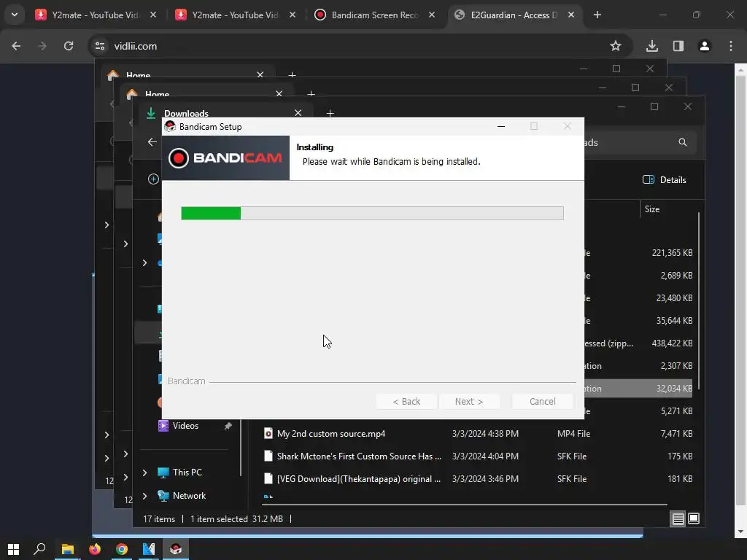
Task: Add a new tab in Downloads Explorer window
Action: click(x=330, y=113)
